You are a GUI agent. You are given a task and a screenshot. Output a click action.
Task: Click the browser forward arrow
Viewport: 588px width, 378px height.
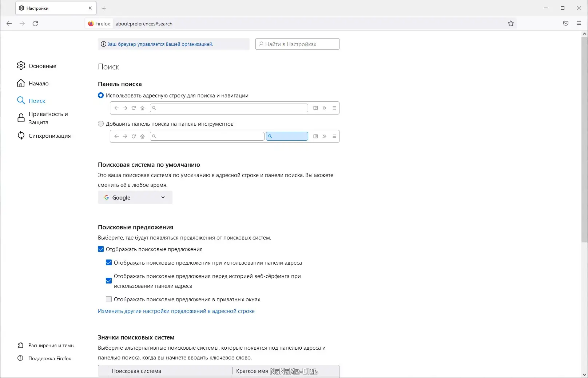click(22, 24)
